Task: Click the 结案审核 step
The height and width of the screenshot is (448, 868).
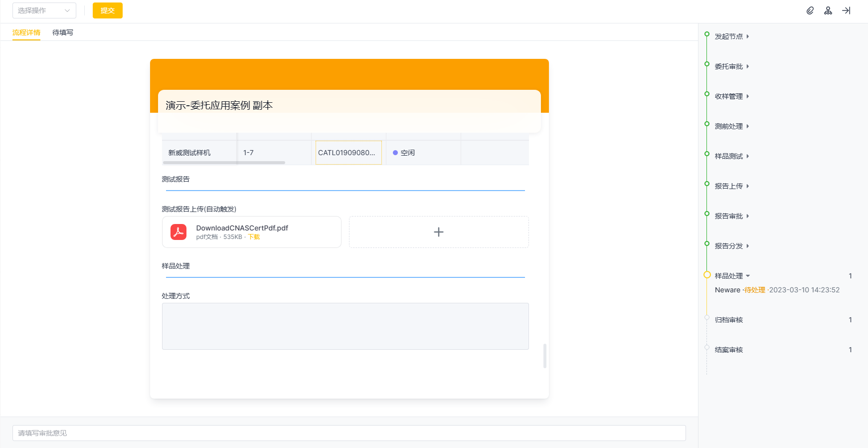Action: 729,350
